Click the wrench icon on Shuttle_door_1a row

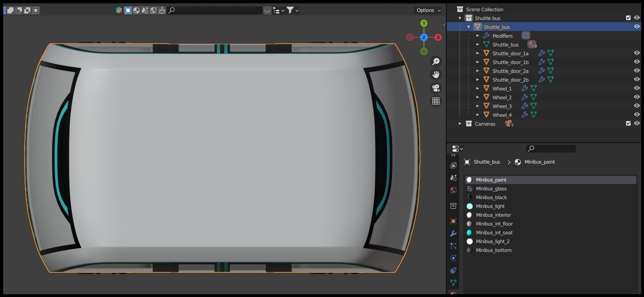pos(542,53)
